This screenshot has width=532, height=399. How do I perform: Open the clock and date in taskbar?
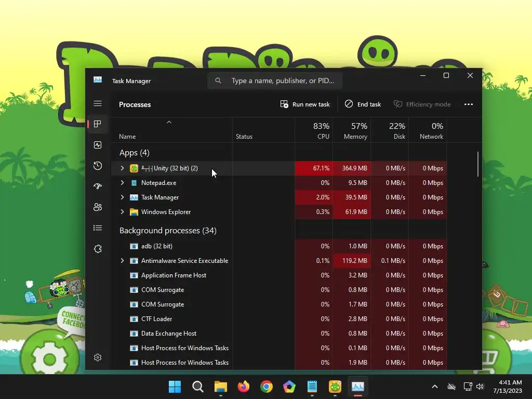508,387
